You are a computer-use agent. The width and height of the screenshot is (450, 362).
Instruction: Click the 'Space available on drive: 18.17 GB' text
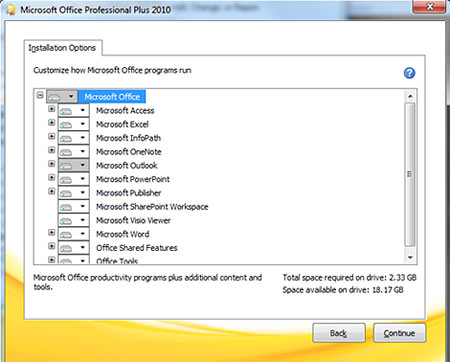[343, 289]
